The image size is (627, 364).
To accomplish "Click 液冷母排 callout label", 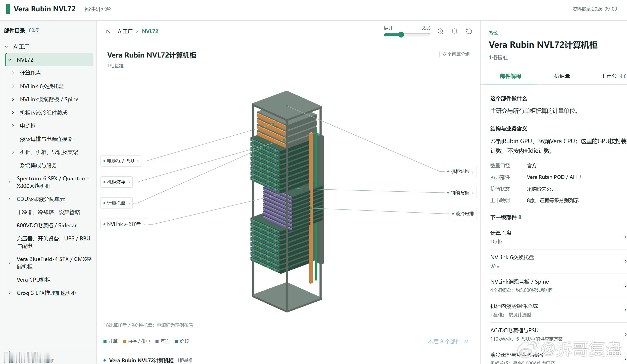I will (463, 214).
